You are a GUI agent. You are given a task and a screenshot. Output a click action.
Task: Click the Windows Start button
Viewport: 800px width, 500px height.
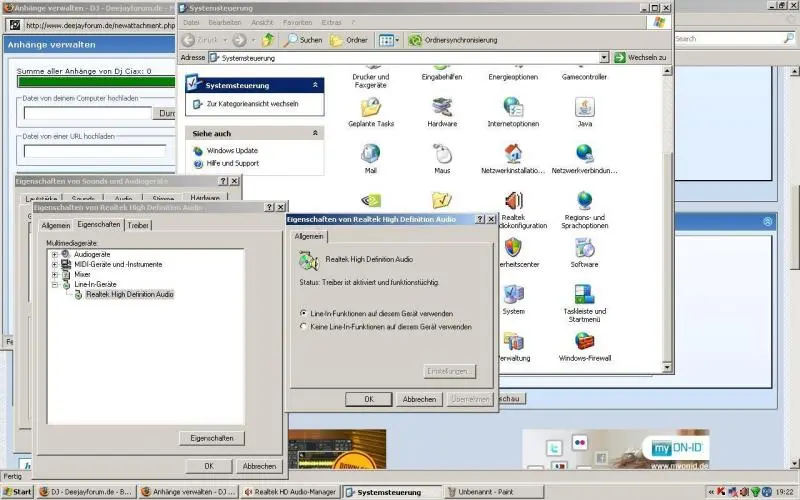click(17, 492)
